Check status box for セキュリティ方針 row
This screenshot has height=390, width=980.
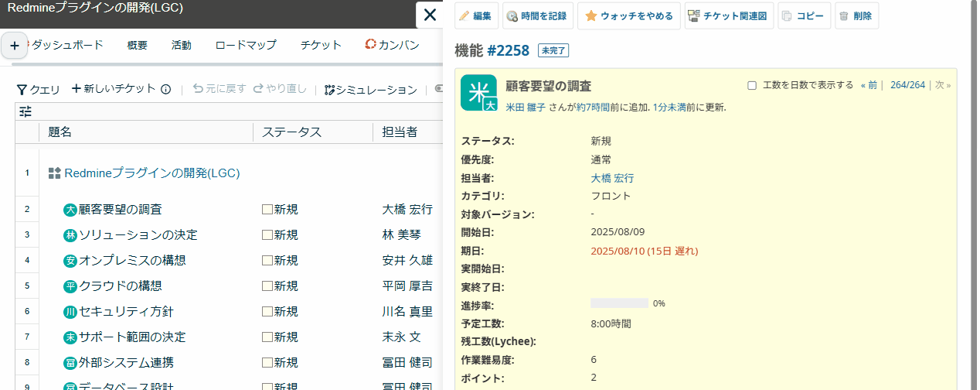pos(267,312)
